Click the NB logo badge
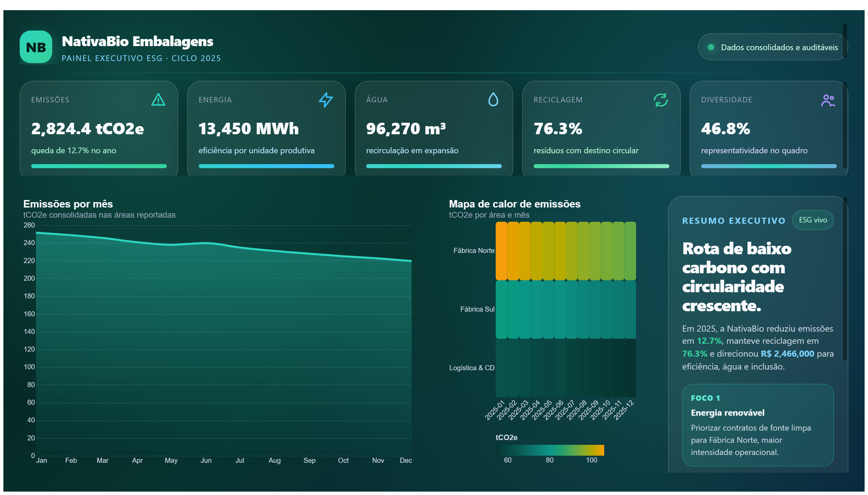 pos(36,47)
